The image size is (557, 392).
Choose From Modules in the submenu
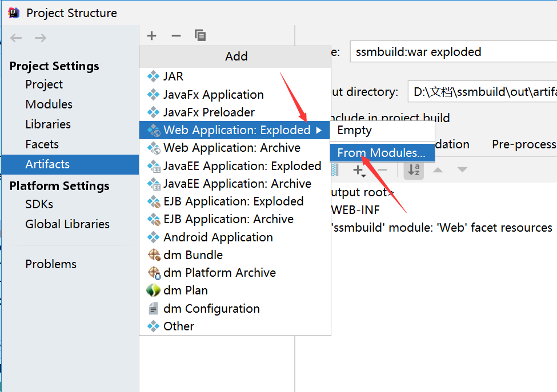pyautogui.click(x=382, y=152)
